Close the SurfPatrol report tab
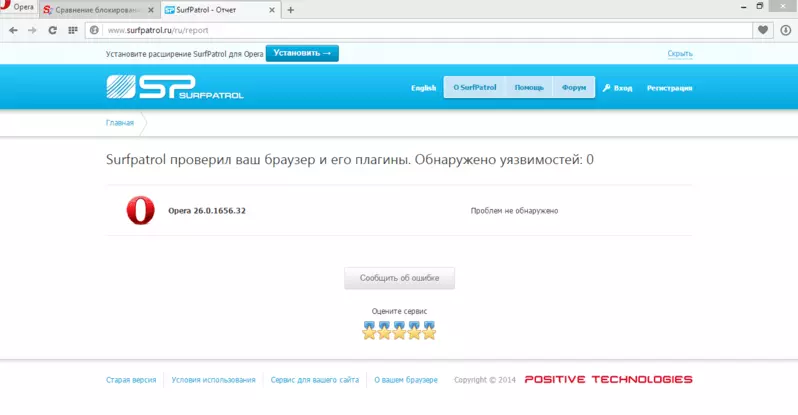 [x=273, y=10]
